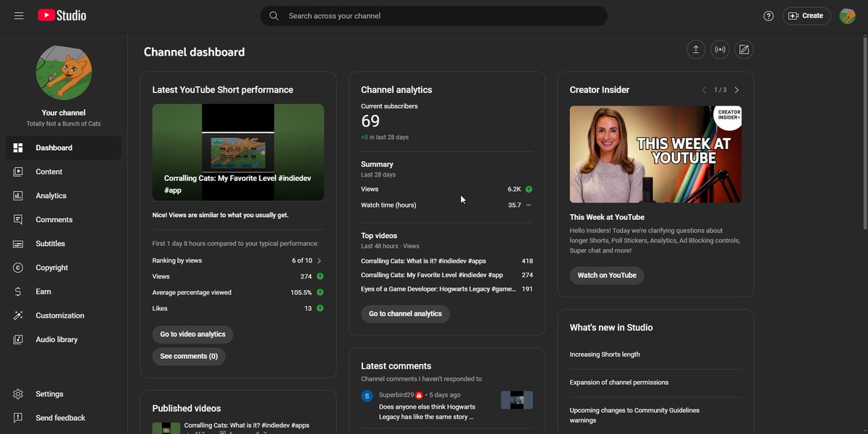Viewport: 868px width, 434px height.
Task: Click the upload videos icon
Action: (x=696, y=50)
